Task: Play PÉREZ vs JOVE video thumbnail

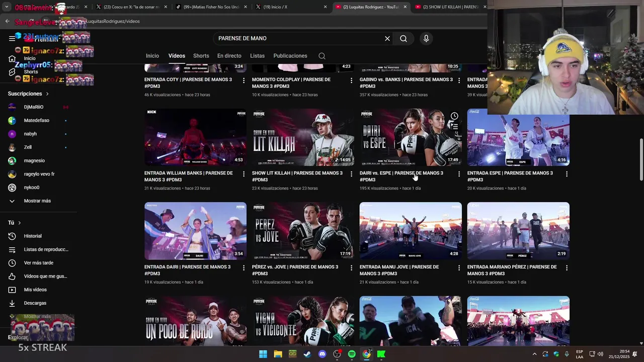Action: 303,231
